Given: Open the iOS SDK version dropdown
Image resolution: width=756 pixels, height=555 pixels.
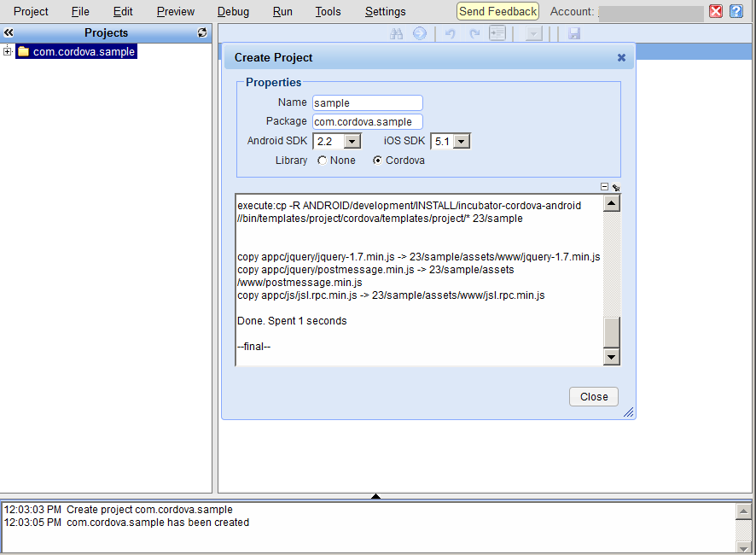Looking at the screenshot, I should tap(462, 142).
